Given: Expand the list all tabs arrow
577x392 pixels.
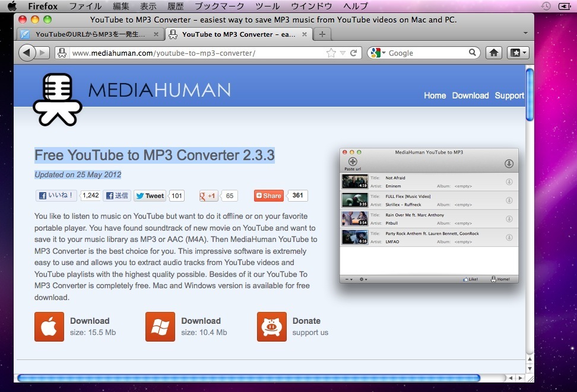Looking at the screenshot, I should tap(525, 33).
